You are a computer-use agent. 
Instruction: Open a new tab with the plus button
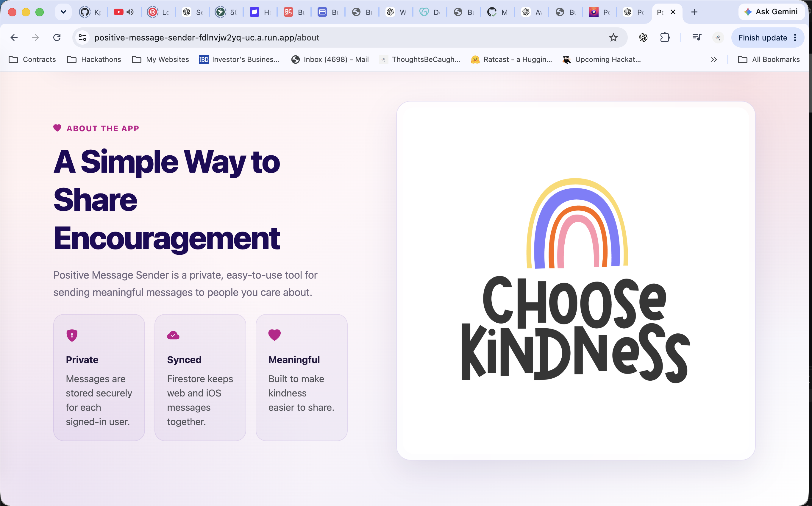694,12
